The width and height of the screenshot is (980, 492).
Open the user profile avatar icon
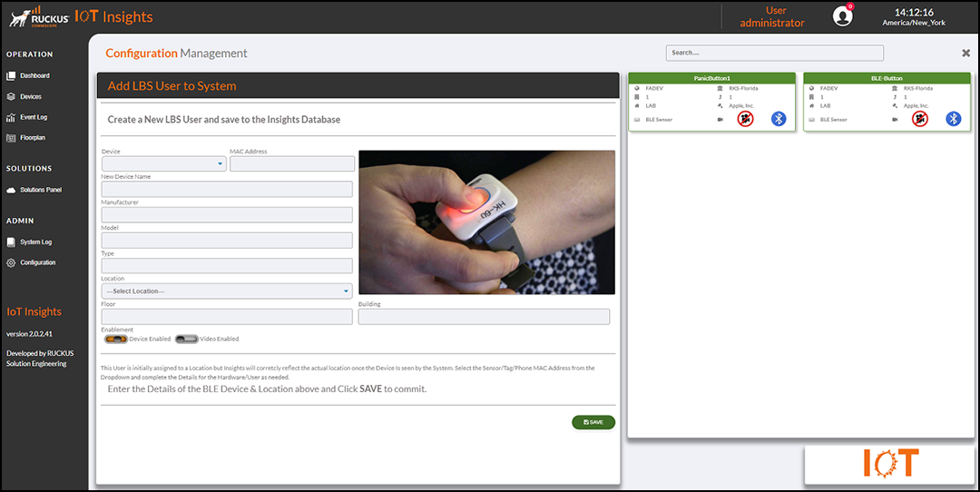[x=842, y=17]
